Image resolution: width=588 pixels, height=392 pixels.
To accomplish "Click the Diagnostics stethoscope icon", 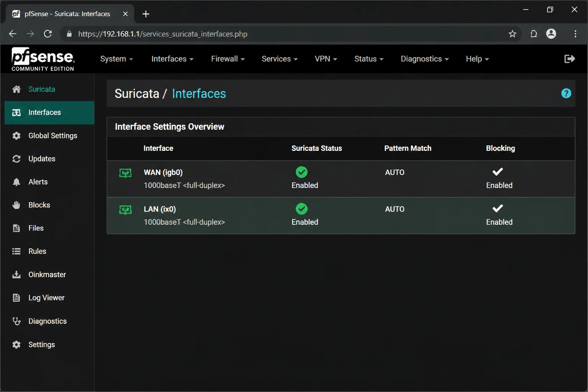I will [x=16, y=321].
